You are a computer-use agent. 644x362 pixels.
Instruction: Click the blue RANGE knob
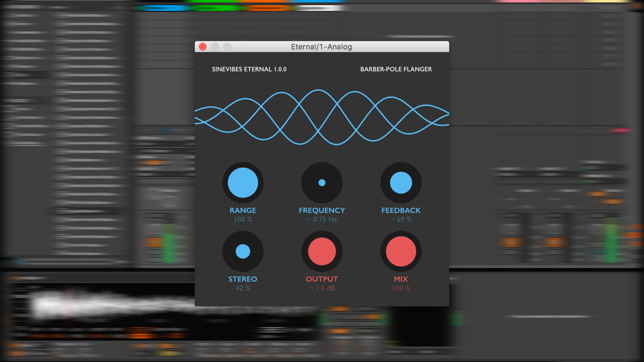243,182
